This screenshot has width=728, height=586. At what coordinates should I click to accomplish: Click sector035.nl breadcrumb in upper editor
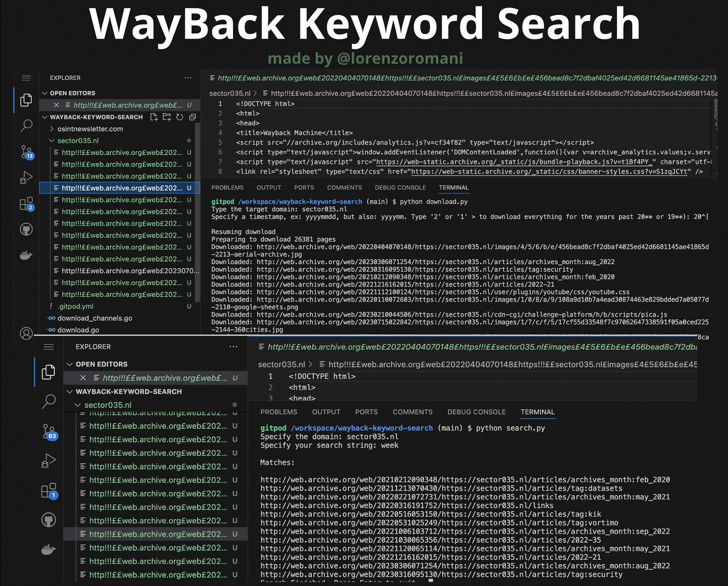[230, 93]
